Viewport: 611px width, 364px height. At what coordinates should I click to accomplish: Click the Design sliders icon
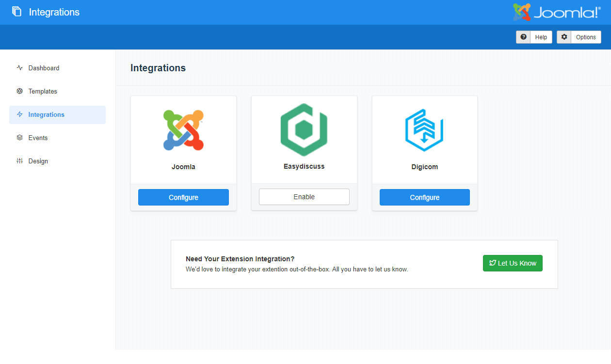pyautogui.click(x=19, y=161)
